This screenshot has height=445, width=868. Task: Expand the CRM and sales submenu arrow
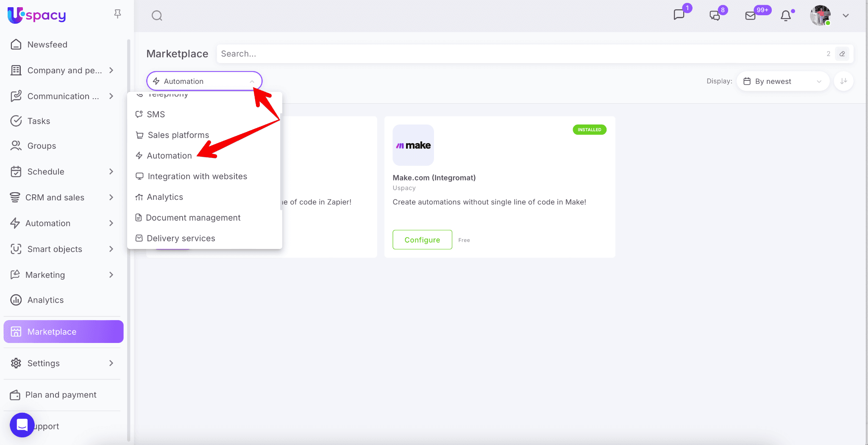point(111,197)
